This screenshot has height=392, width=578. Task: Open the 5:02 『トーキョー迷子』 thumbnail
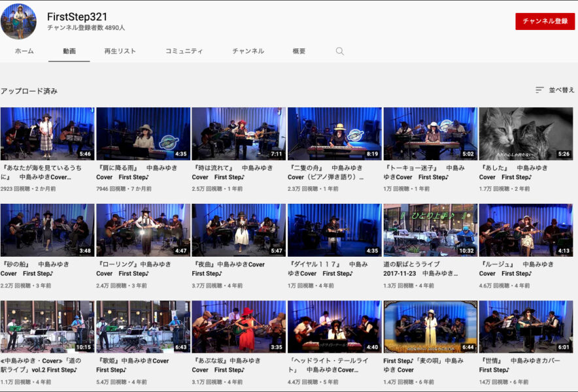coord(430,133)
